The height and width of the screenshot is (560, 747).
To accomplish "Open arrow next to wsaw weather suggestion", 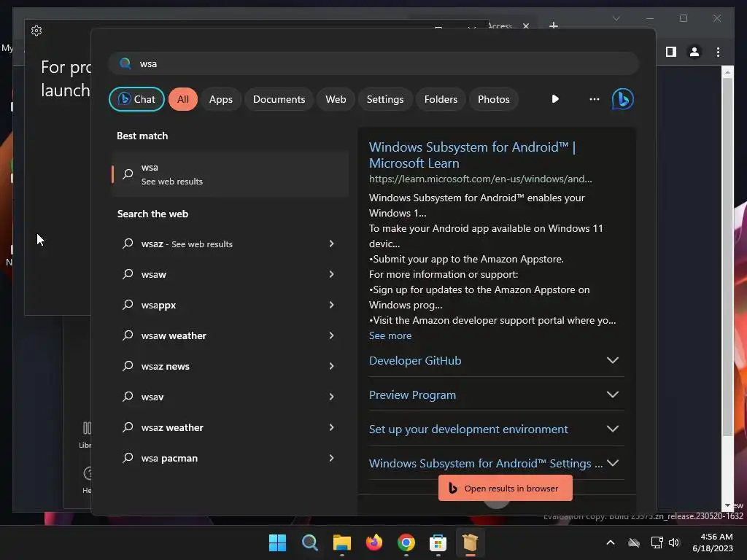I will tap(332, 335).
